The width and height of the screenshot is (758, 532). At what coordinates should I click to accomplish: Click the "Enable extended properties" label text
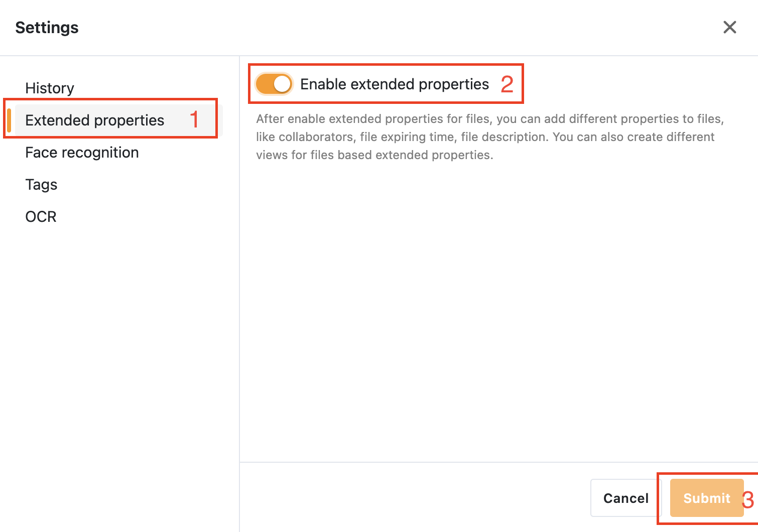tap(394, 84)
